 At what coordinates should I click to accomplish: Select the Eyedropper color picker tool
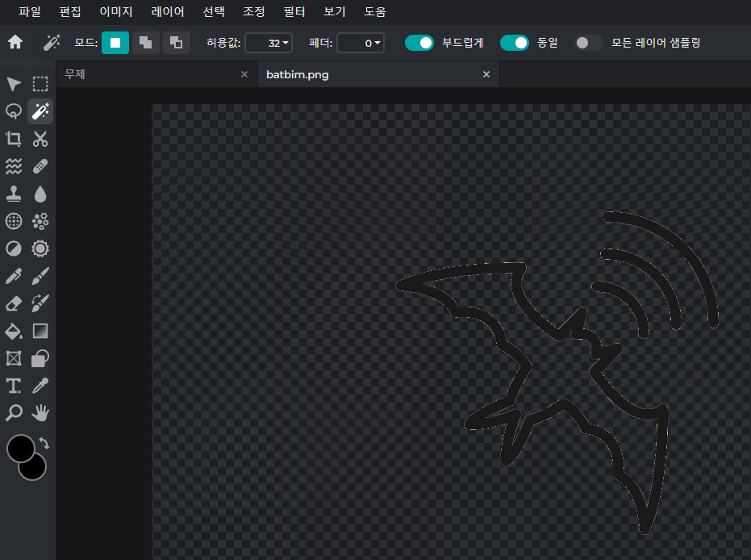coord(40,386)
